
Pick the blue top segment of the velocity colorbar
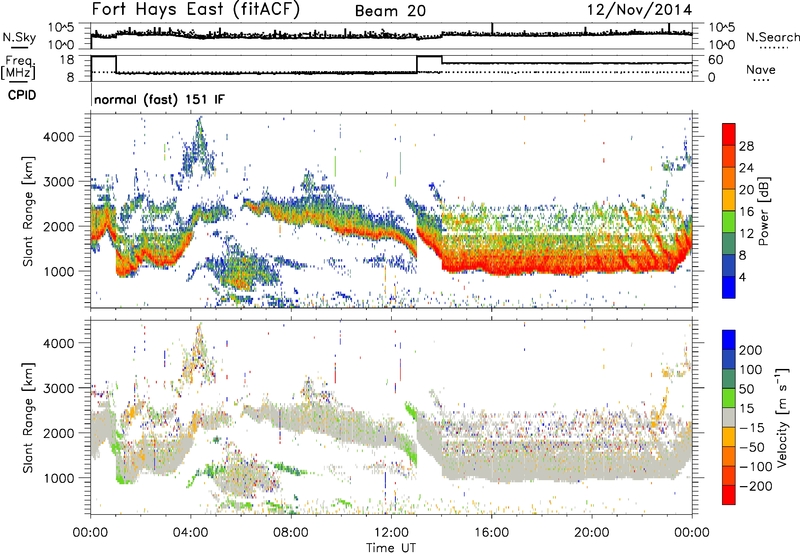pos(729,340)
